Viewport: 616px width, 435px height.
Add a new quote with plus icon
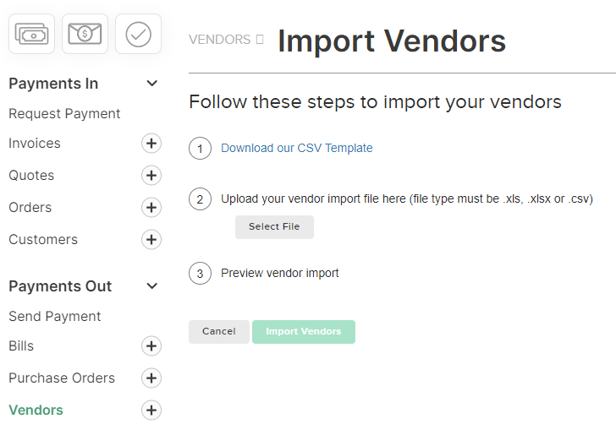click(x=151, y=175)
